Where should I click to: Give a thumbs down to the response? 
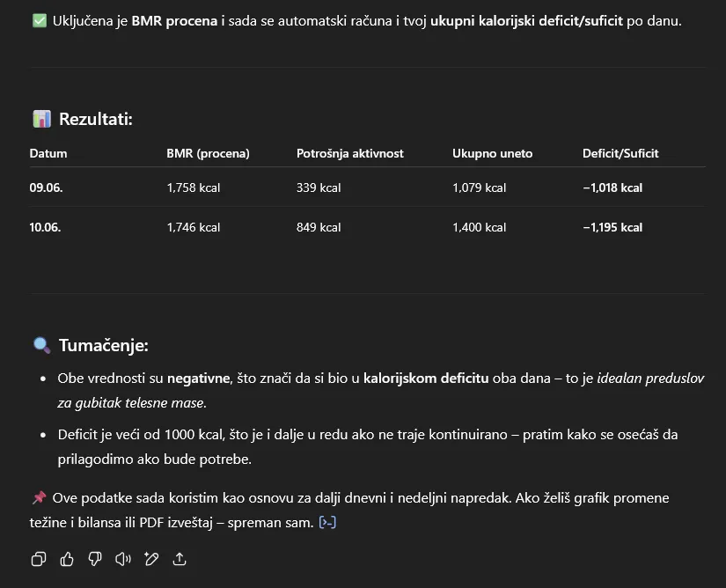(x=95, y=559)
